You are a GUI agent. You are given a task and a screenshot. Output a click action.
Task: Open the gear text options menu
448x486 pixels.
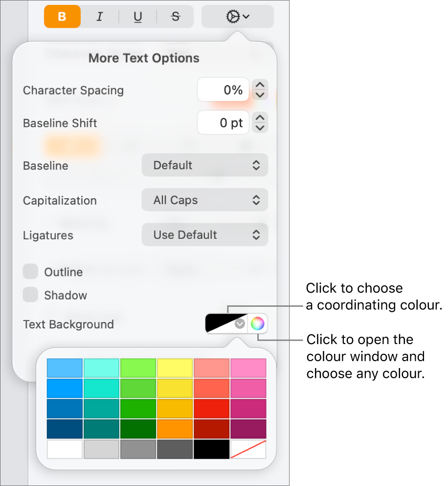click(x=237, y=16)
